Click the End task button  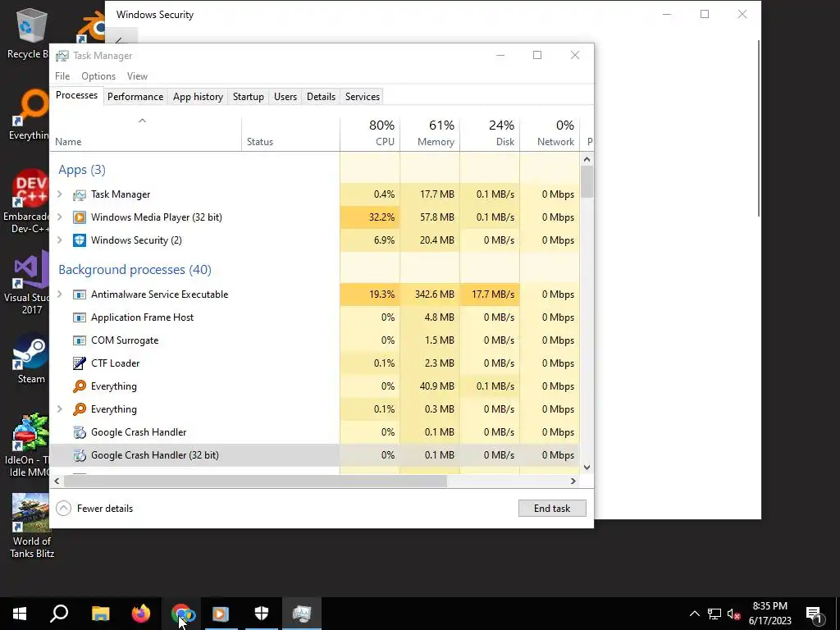tap(552, 509)
